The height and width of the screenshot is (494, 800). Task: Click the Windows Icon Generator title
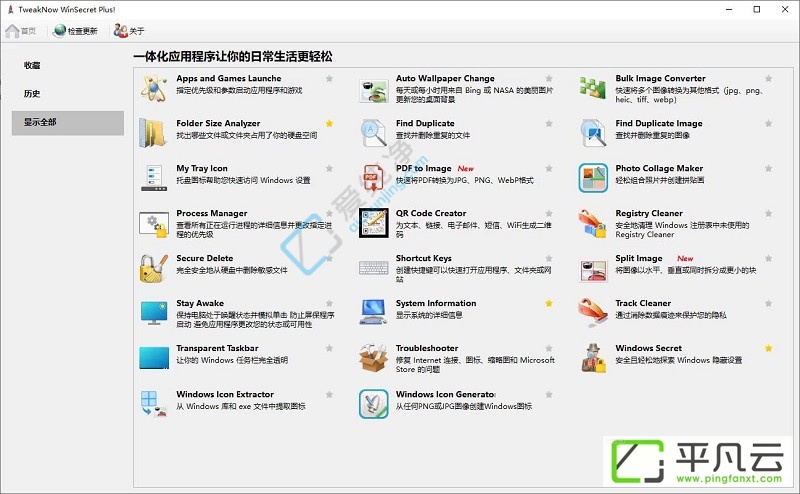pyautogui.click(x=445, y=394)
